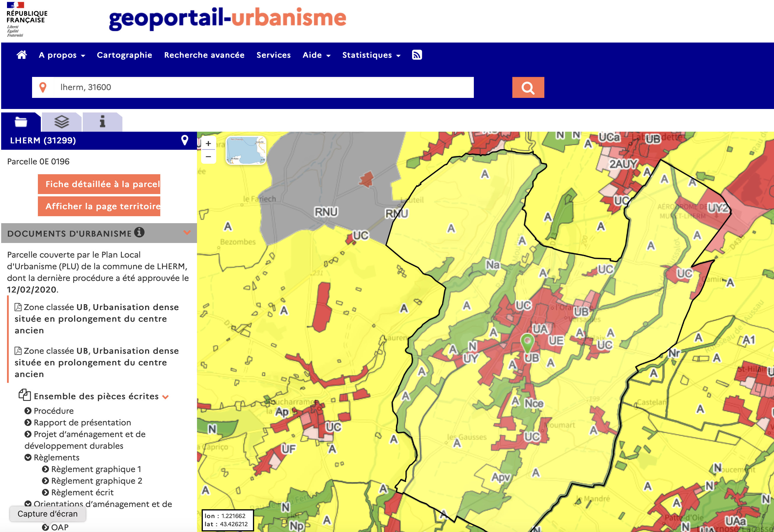Click Documents d'urbanisme info icon

click(139, 232)
